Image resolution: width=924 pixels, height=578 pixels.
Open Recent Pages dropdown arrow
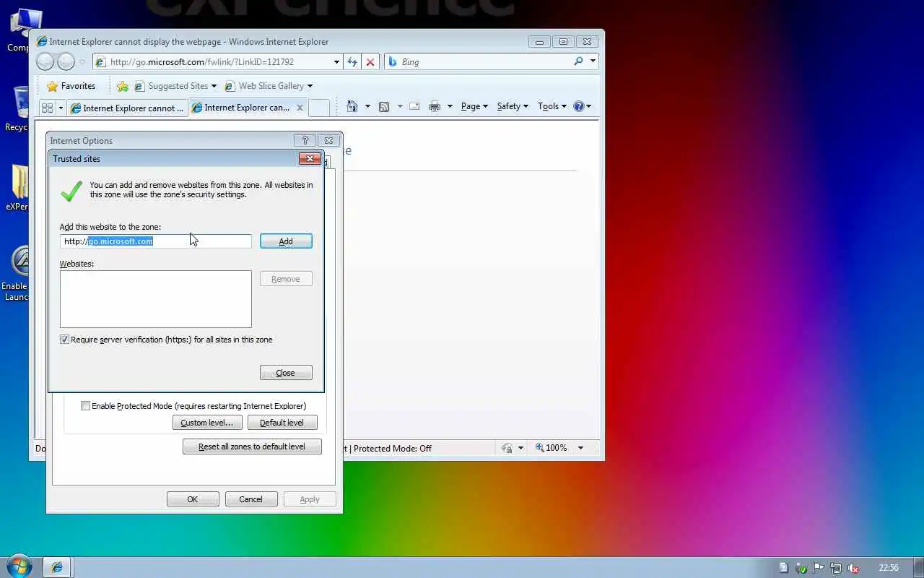(x=82, y=62)
